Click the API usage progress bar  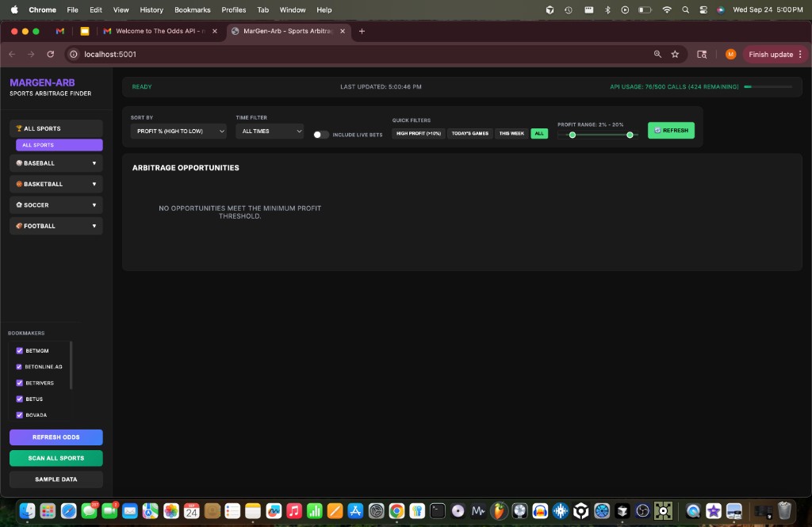pos(768,87)
